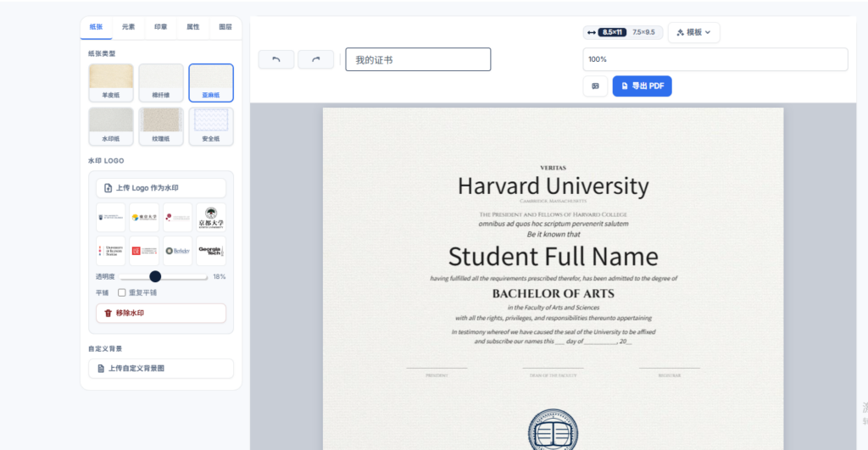Choose 纹理纸 paper type

[161, 126]
